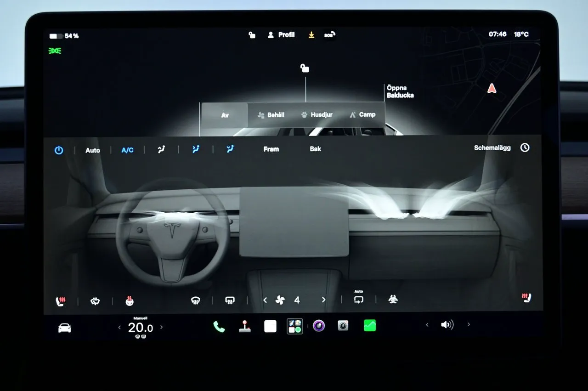This screenshot has width=588, height=391.
Task: Toggle the blue foot-level airflow icon next to Fram
Action: (x=230, y=148)
